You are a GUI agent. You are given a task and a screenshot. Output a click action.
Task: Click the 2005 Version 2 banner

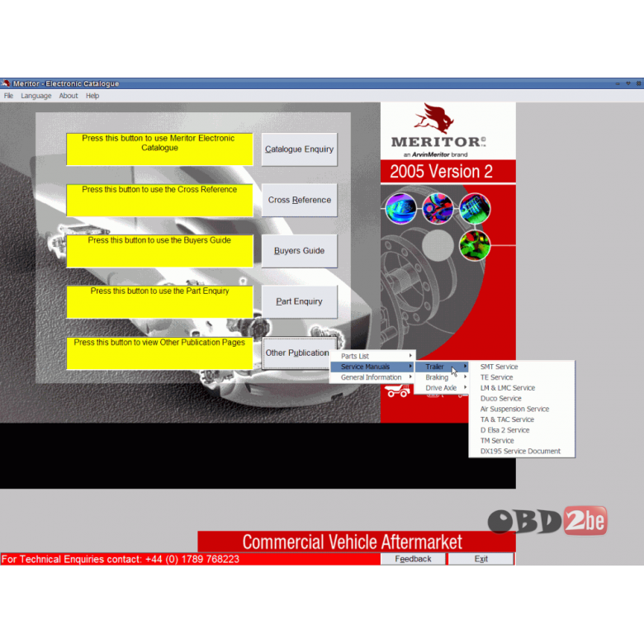(448, 172)
